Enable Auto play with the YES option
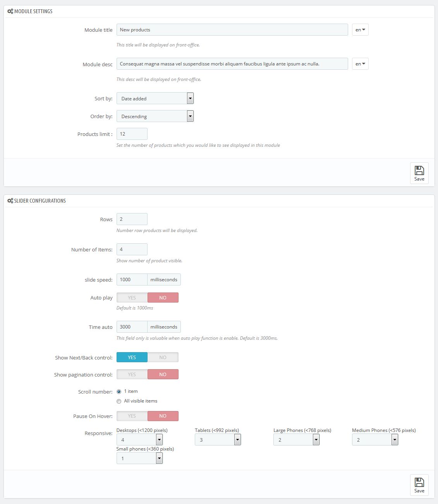The height and width of the screenshot is (504, 438). click(132, 298)
